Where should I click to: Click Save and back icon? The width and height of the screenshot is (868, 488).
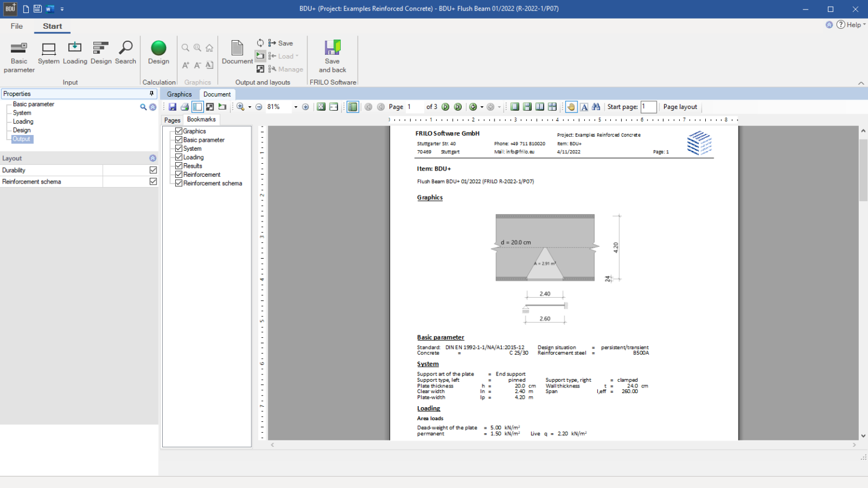[x=332, y=56]
